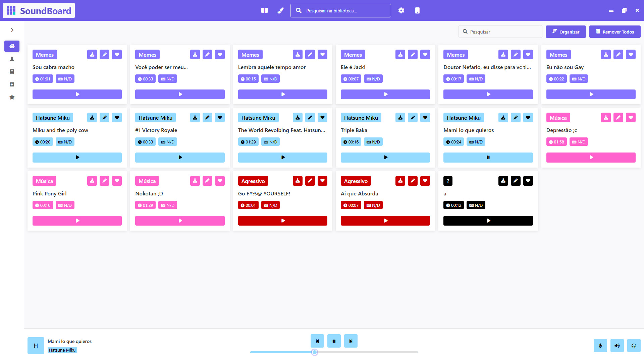Open the Organizar sorting menu

point(566,32)
